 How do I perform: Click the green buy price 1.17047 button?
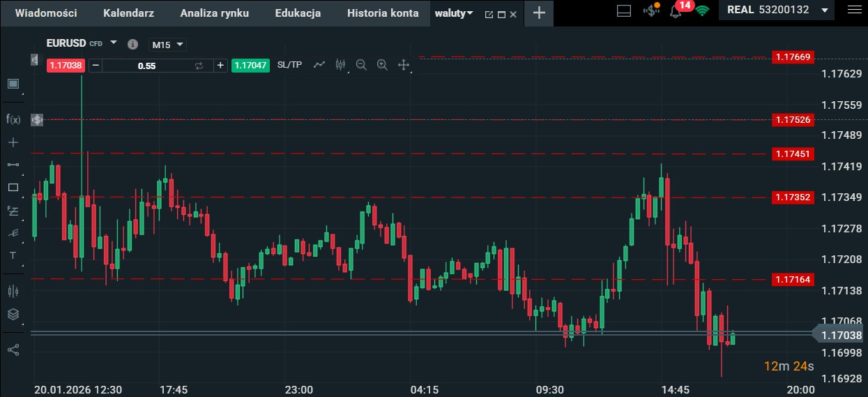pyautogui.click(x=250, y=66)
